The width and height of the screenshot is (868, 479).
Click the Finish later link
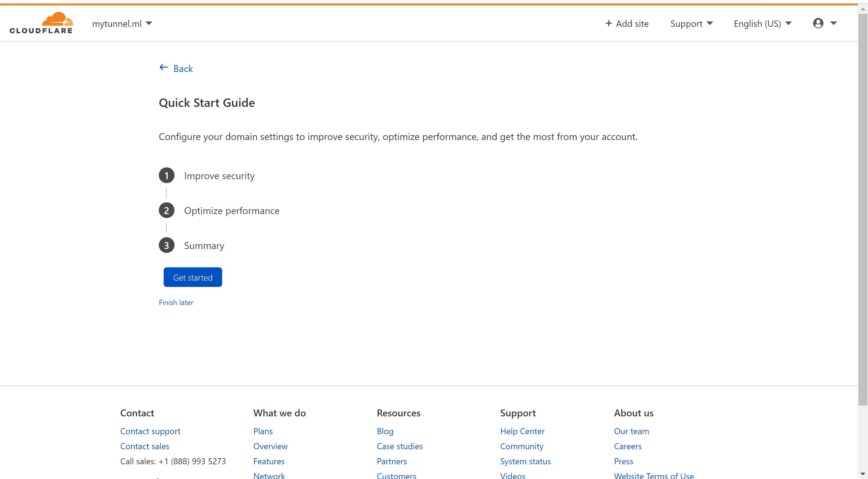point(176,302)
